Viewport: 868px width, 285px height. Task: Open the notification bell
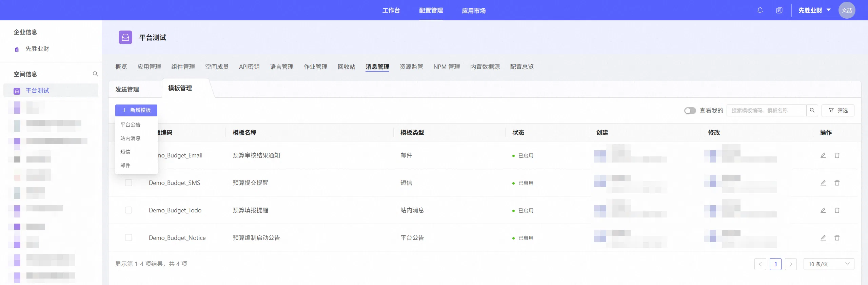[x=760, y=10]
